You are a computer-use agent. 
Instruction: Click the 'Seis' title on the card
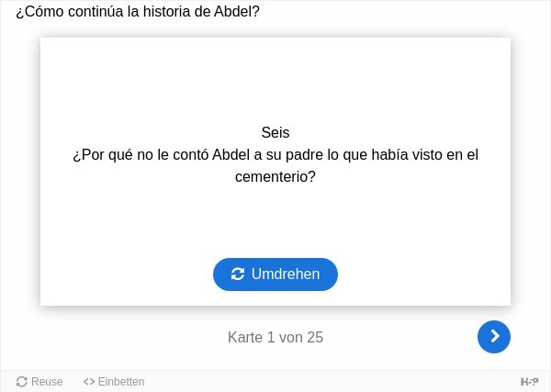275,133
